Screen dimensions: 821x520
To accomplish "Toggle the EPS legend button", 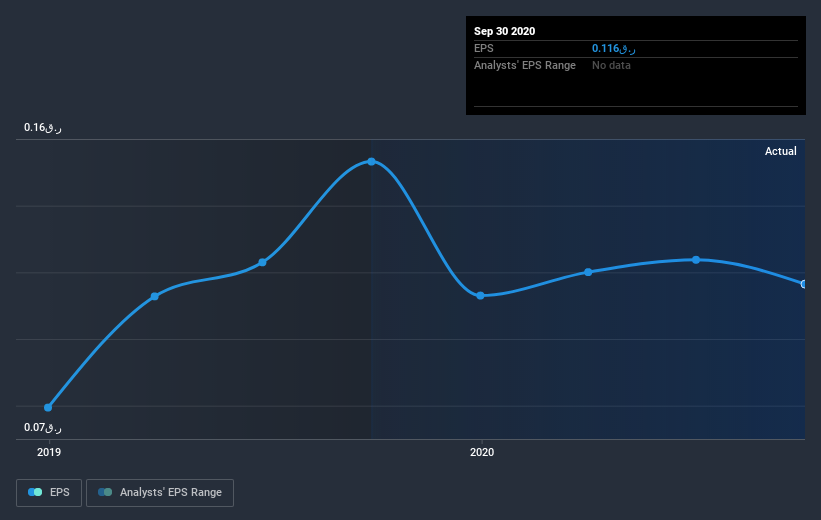I will coord(49,492).
